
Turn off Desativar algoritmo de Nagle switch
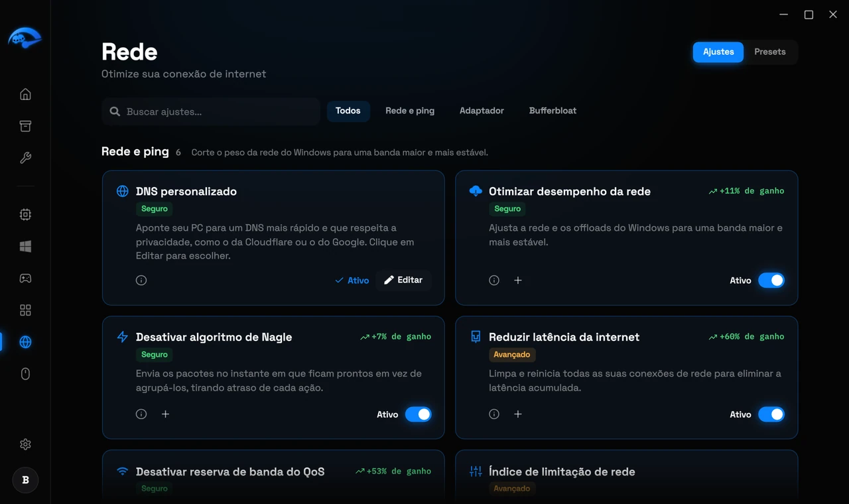tap(419, 414)
